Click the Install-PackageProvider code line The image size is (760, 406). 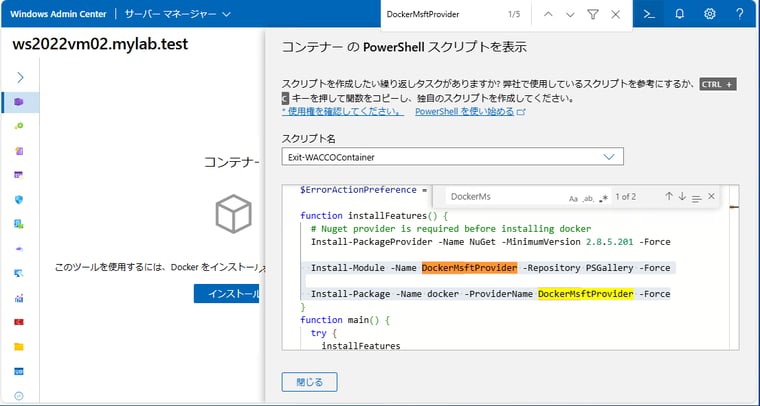[x=491, y=242]
